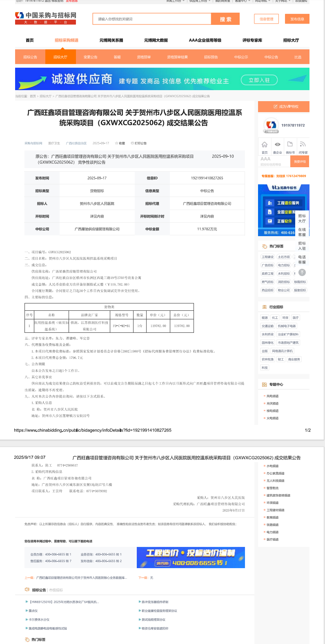Image resolution: width=325 pixels, height=644 pixels.
Task: Open the 风电频道 topic link
Action: pos(272,396)
